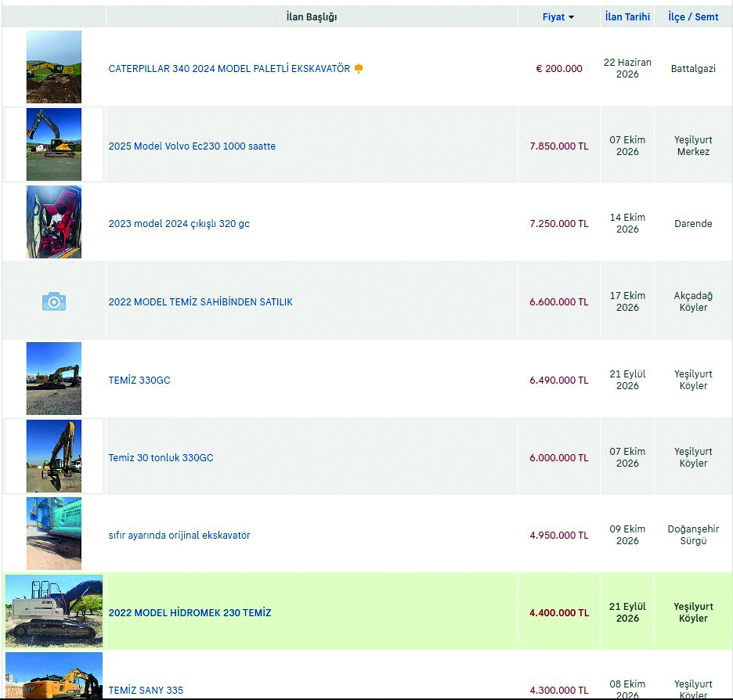This screenshot has height=700, width=733.
Task: Click the Volvo Ec230 listing thumbnail
Action: [54, 144]
